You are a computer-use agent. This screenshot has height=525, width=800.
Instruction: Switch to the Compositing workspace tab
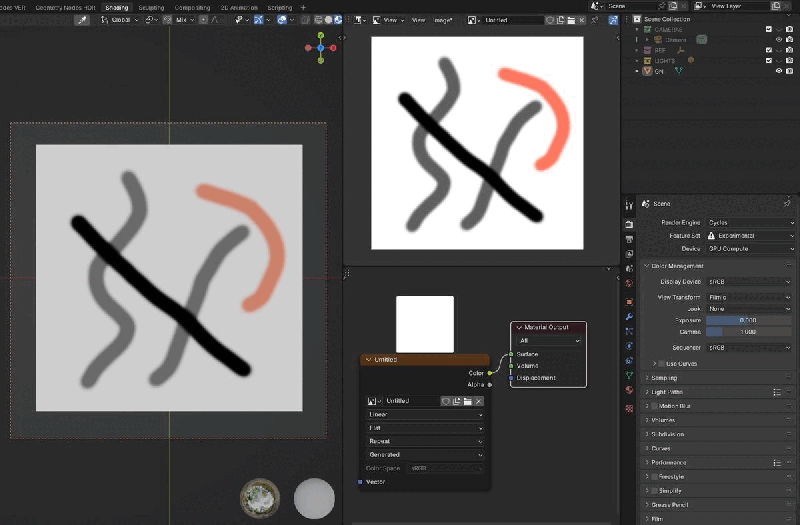pyautogui.click(x=192, y=7)
